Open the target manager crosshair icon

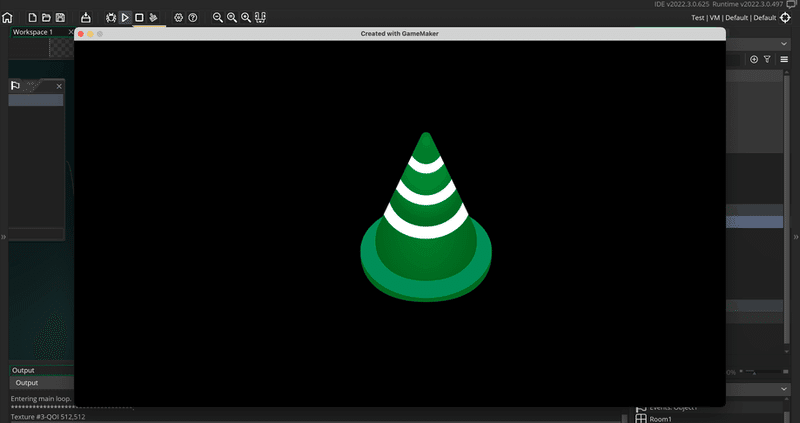point(785,18)
